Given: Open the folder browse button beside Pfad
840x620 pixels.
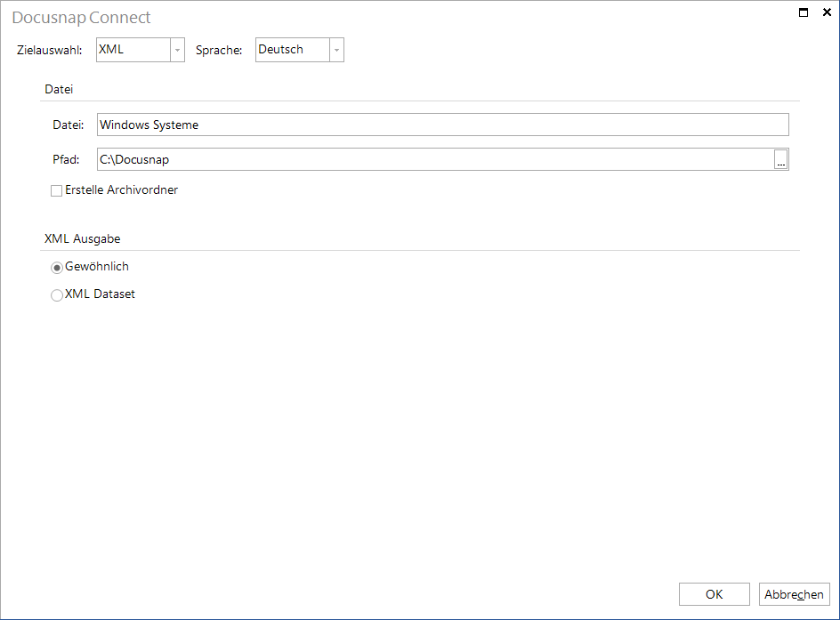Looking at the screenshot, I should pyautogui.click(x=780, y=159).
